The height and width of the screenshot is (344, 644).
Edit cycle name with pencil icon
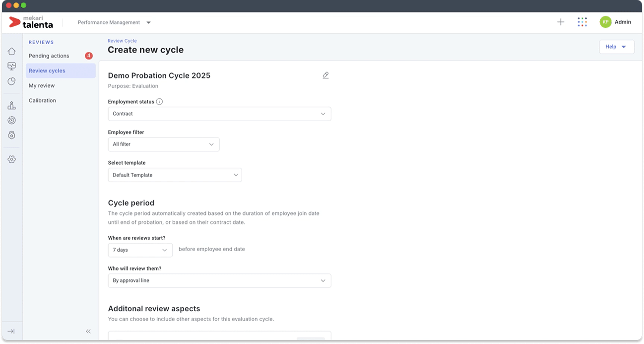(325, 75)
